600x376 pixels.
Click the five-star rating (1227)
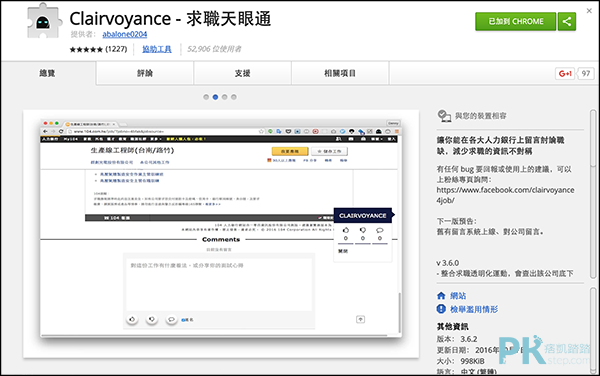pyautogui.click(x=98, y=49)
